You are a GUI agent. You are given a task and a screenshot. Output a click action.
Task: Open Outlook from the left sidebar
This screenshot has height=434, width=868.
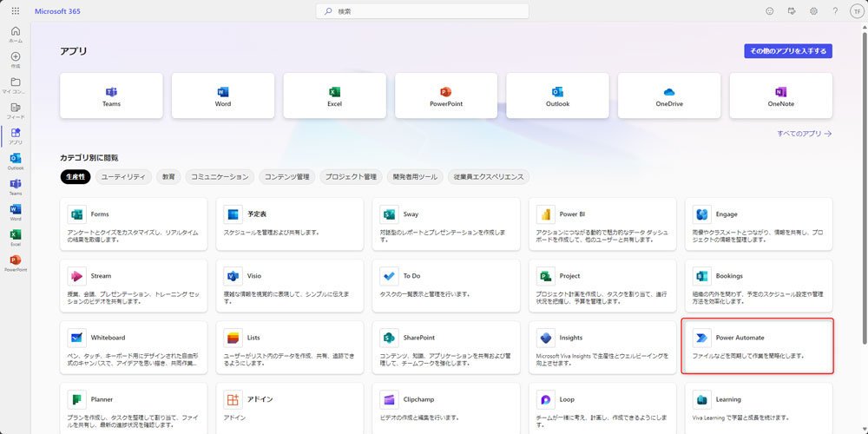[x=16, y=161]
